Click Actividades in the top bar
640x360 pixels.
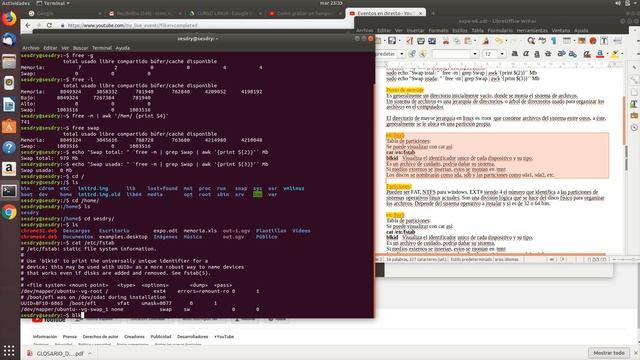coord(16,3)
